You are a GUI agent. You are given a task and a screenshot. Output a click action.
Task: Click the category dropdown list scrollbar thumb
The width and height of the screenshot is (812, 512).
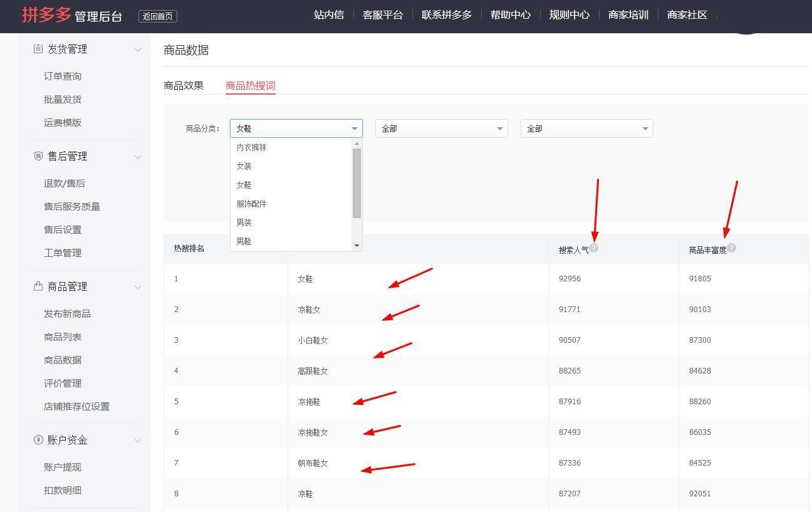(357, 183)
